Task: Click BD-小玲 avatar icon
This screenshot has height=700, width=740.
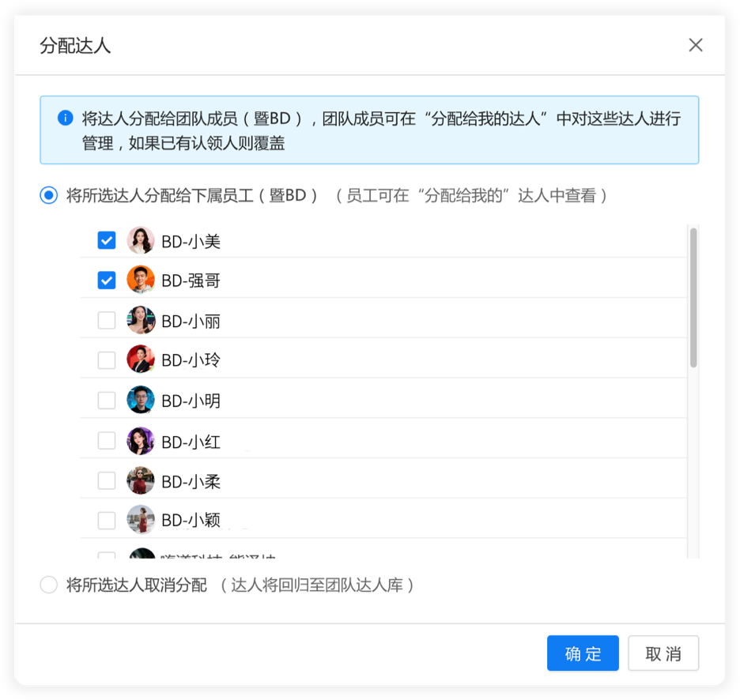Action: pos(141,359)
